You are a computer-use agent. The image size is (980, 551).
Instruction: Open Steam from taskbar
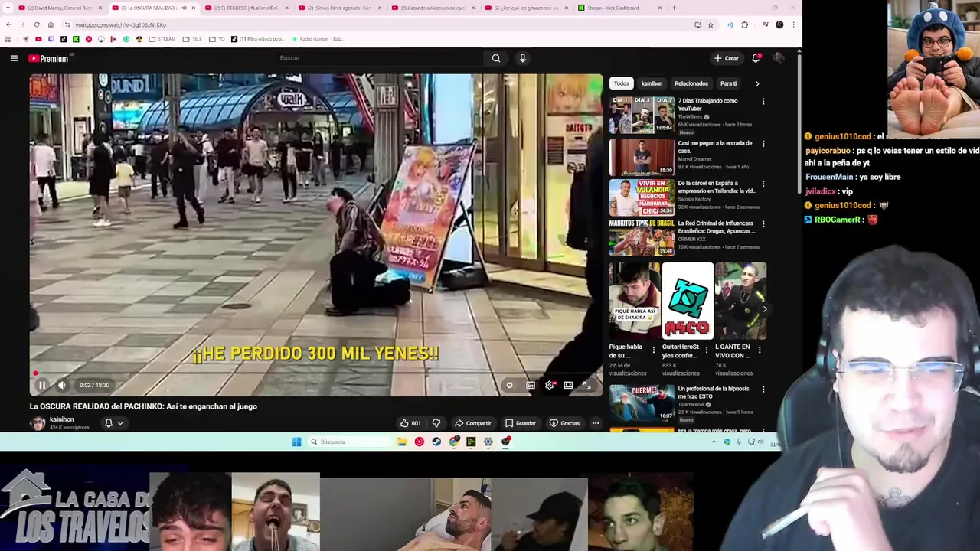click(x=436, y=442)
